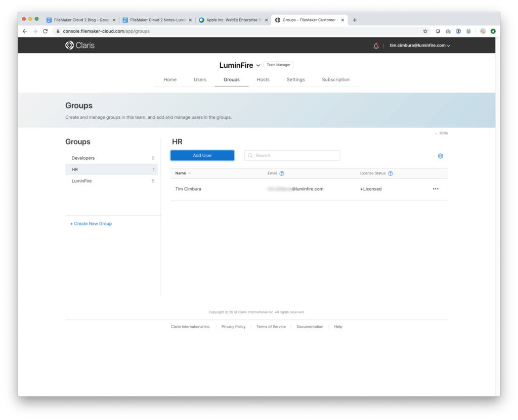The width and height of the screenshot is (518, 420).
Task: Open the group settings gear
Action: click(440, 156)
